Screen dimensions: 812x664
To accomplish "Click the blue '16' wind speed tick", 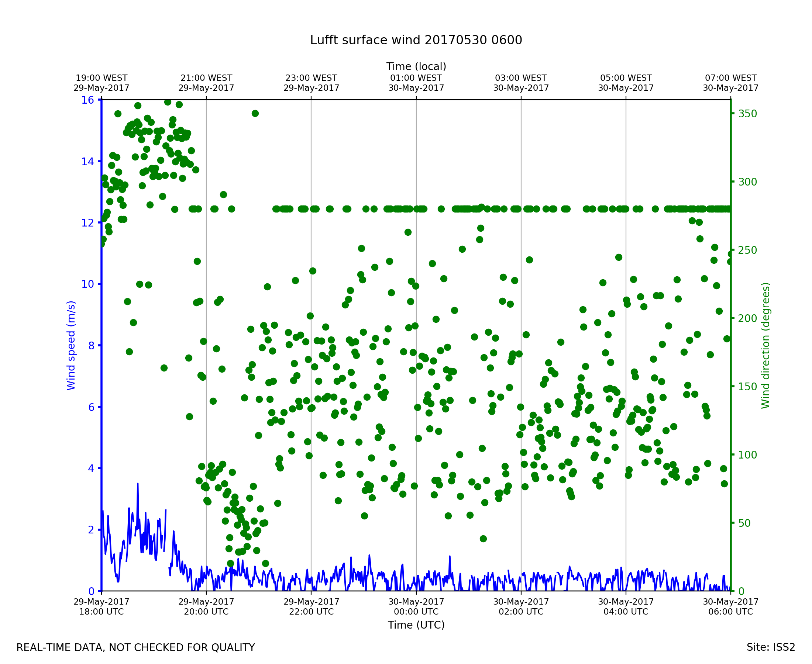I will point(87,100).
